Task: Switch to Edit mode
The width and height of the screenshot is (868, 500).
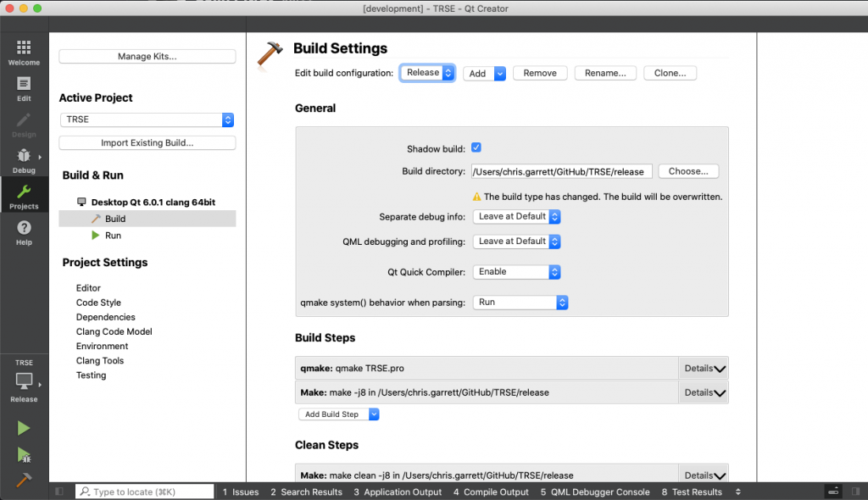Action: (24, 89)
